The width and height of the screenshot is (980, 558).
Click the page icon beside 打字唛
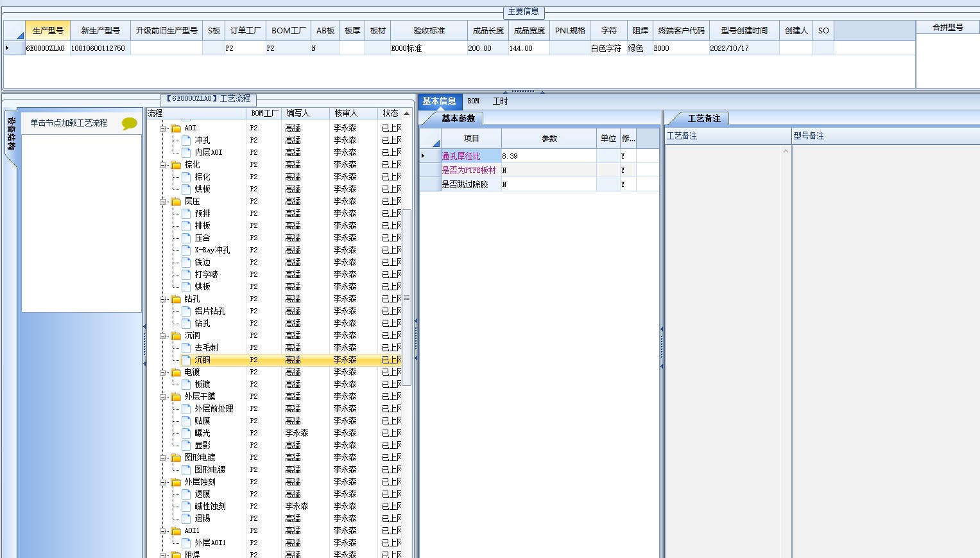186,274
